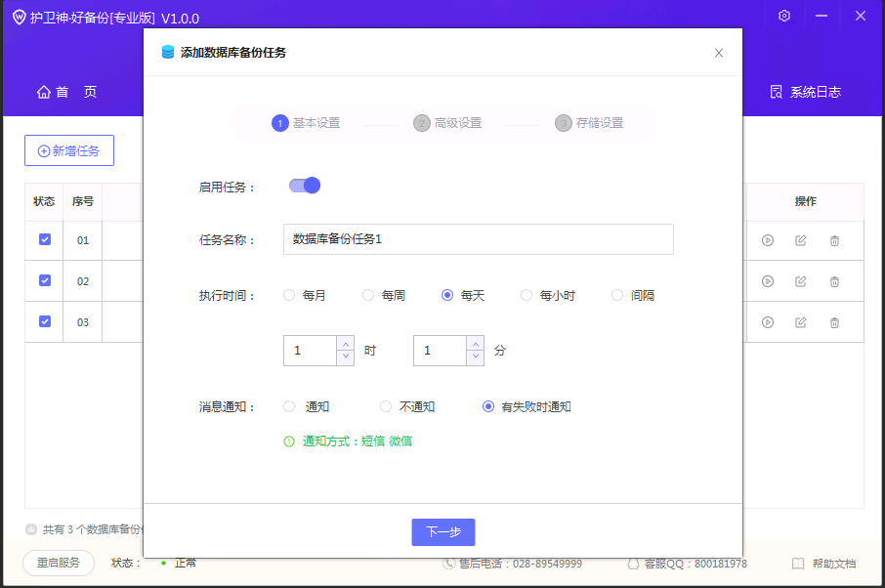The image size is (885, 588).
Task: Click the notification method info icon
Action: pyautogui.click(x=289, y=441)
